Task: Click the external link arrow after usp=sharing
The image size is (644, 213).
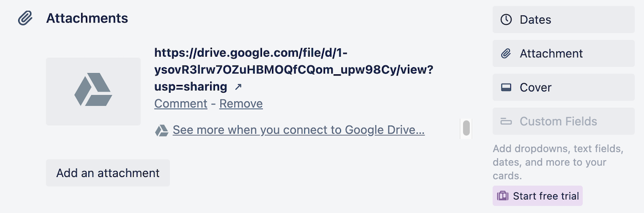Action: [x=238, y=87]
